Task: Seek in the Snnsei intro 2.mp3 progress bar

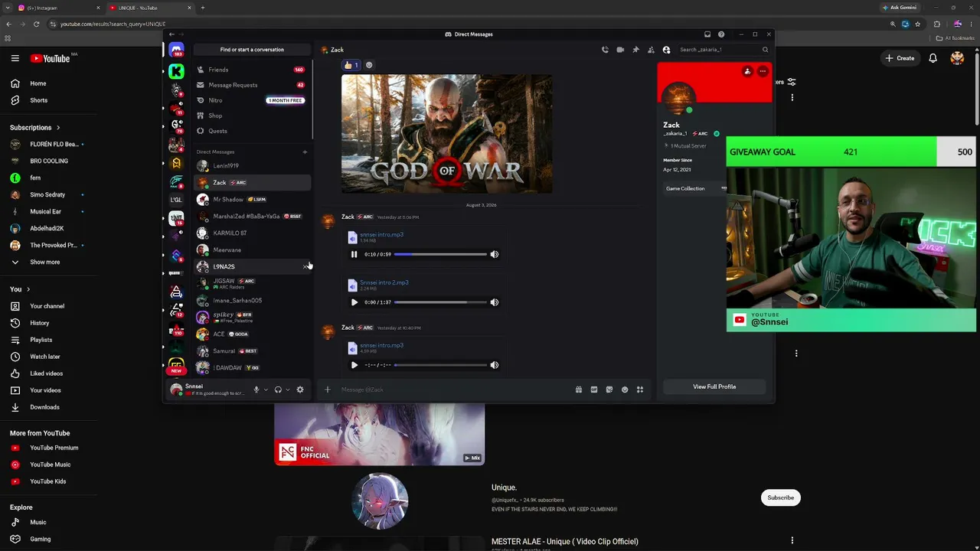Action: 440,302
